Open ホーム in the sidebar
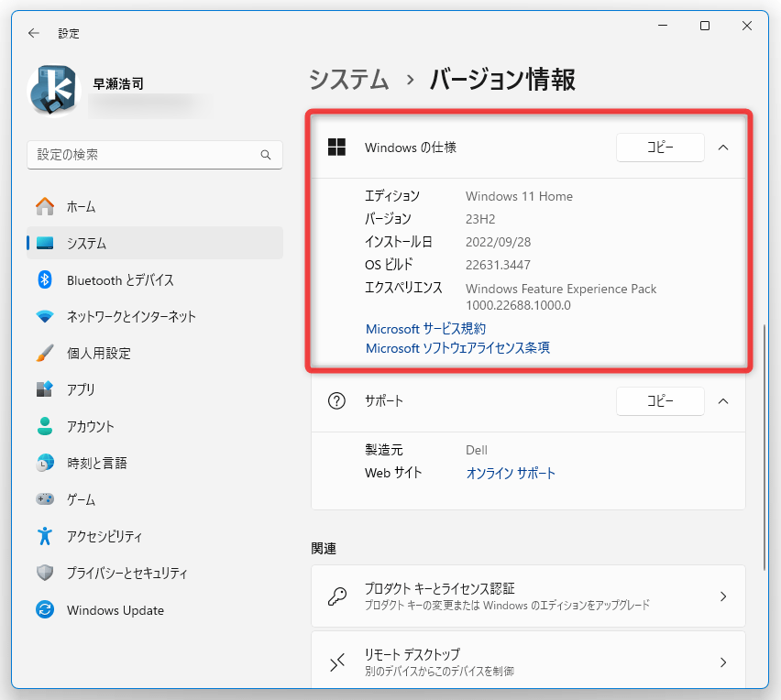The height and width of the screenshot is (700, 781). tap(155, 207)
